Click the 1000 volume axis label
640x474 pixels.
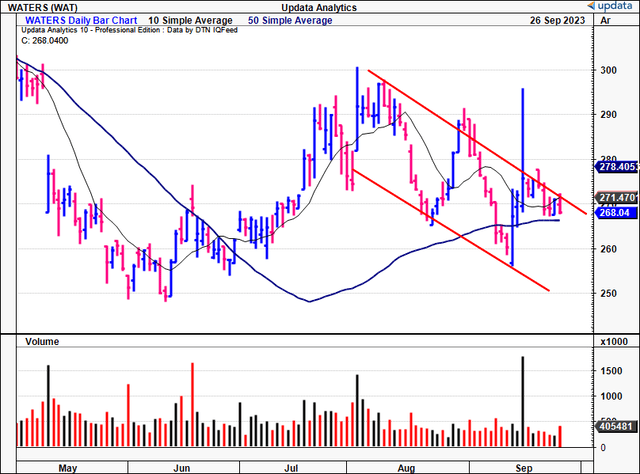click(611, 396)
